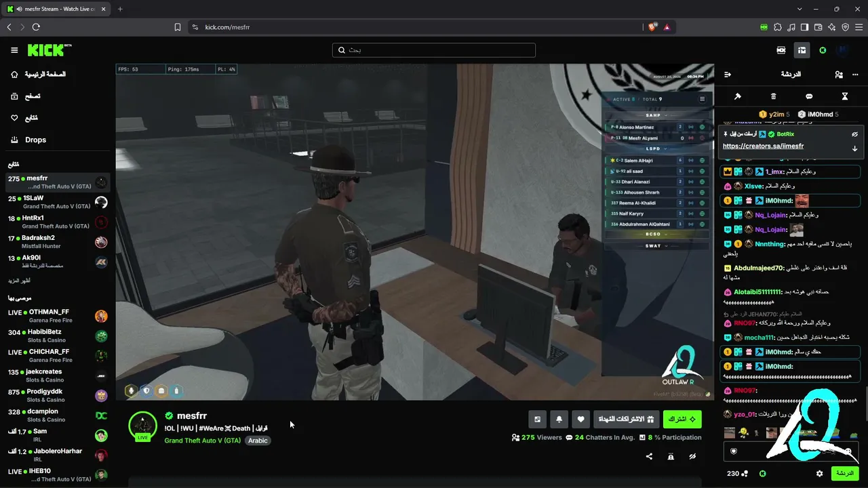Open the Brave Leo AI icon
868x488 pixels.
[831, 27]
